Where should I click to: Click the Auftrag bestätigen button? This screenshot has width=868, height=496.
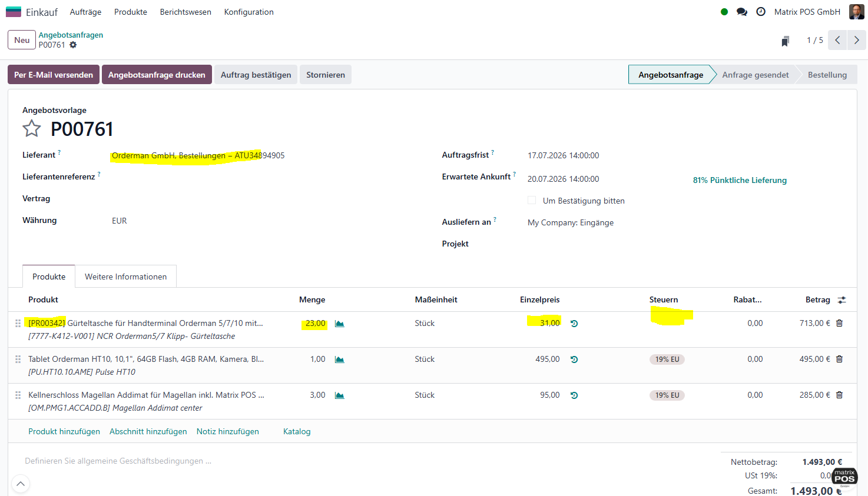(x=256, y=75)
